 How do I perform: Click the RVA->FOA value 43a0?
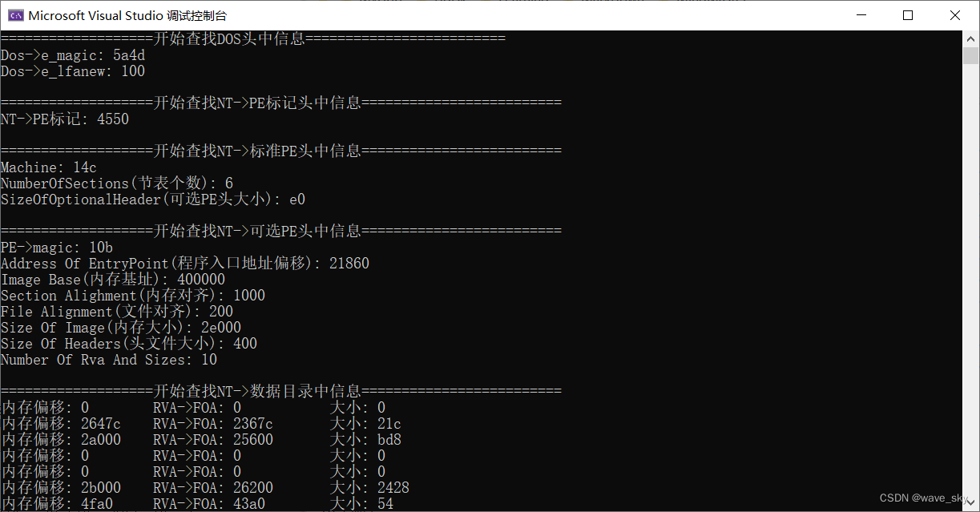[249, 504]
